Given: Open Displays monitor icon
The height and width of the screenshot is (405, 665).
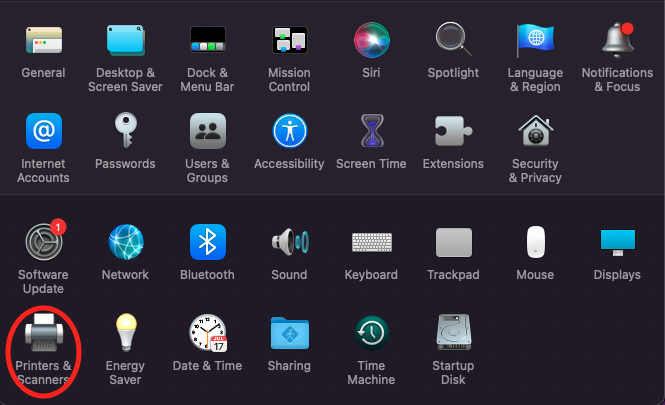Looking at the screenshot, I should point(618,242).
